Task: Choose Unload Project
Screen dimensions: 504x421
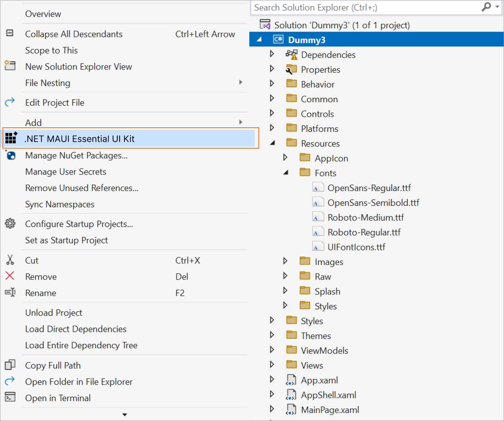Action: pyautogui.click(x=54, y=313)
